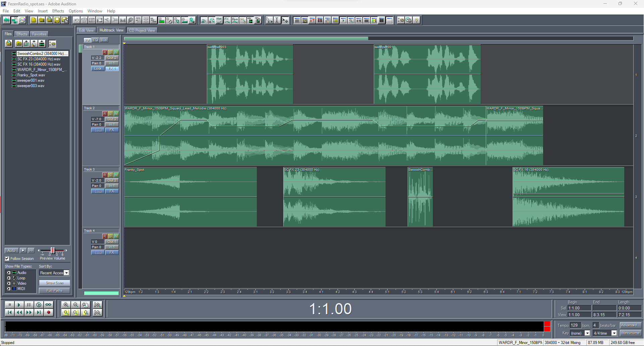
Task: Click the Advanced tempo button
Action: coord(630,325)
